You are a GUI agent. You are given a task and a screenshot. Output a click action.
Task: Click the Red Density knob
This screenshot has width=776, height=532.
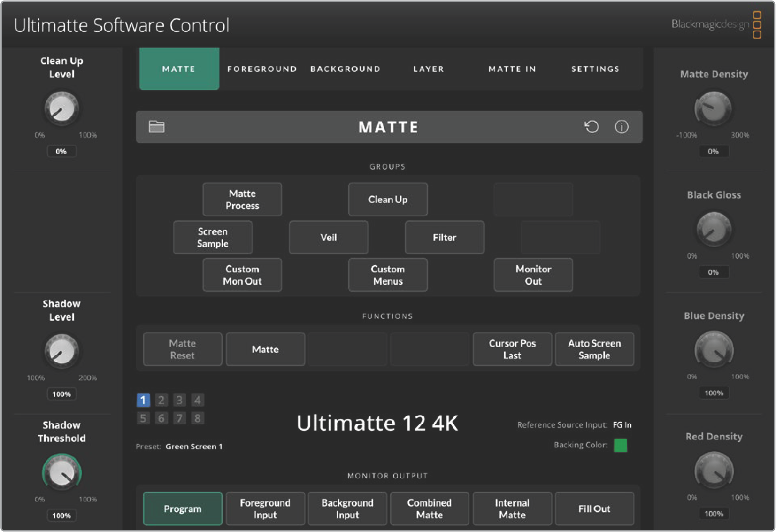click(714, 470)
